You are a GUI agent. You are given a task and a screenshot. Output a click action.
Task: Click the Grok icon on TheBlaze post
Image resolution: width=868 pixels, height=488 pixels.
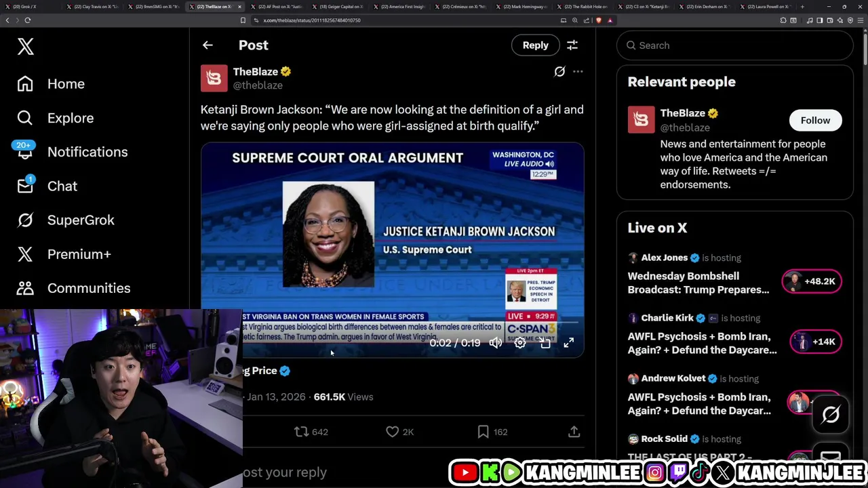coord(559,71)
